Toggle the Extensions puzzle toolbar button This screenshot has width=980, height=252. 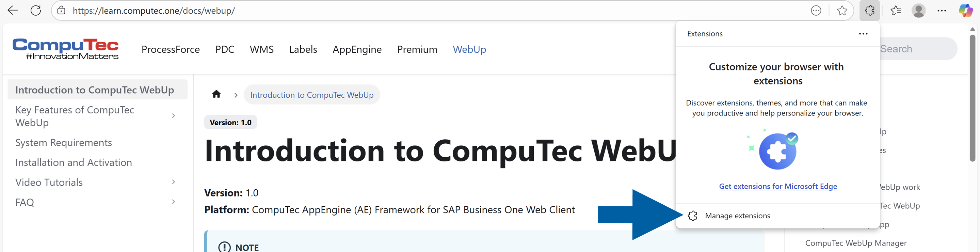click(x=869, y=11)
